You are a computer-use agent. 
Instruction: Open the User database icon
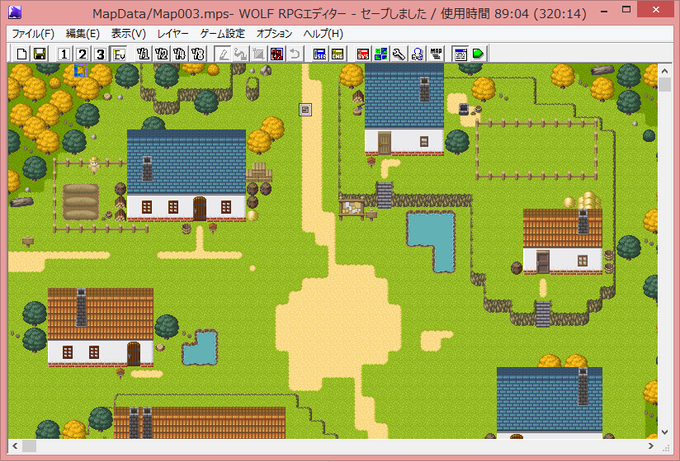point(319,54)
